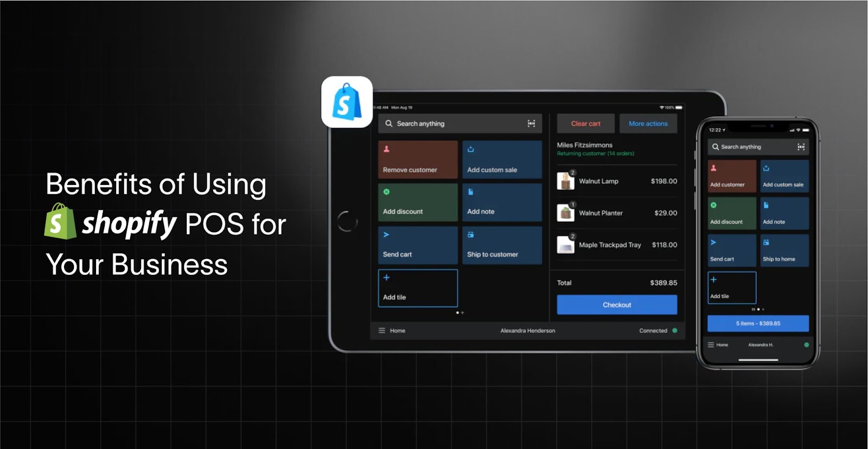This screenshot has width=868, height=449.
Task: Select Remove customer tile on tablet
Action: (418, 159)
